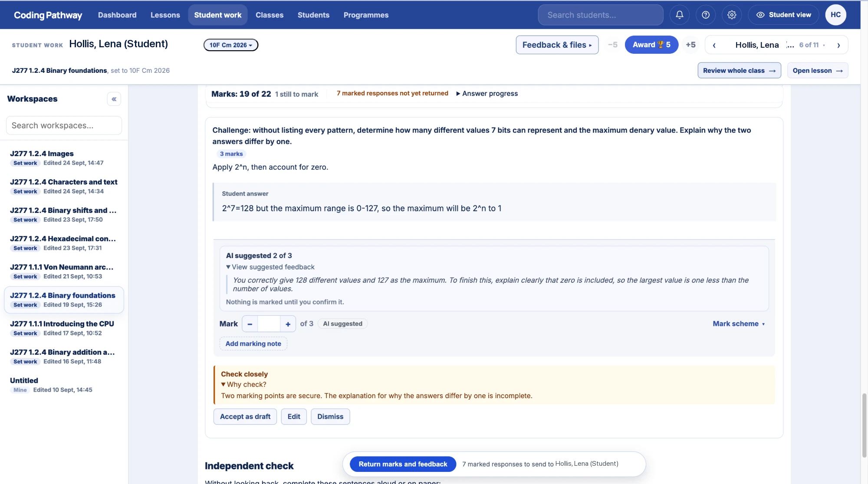Open the Lessons tab

pos(165,15)
